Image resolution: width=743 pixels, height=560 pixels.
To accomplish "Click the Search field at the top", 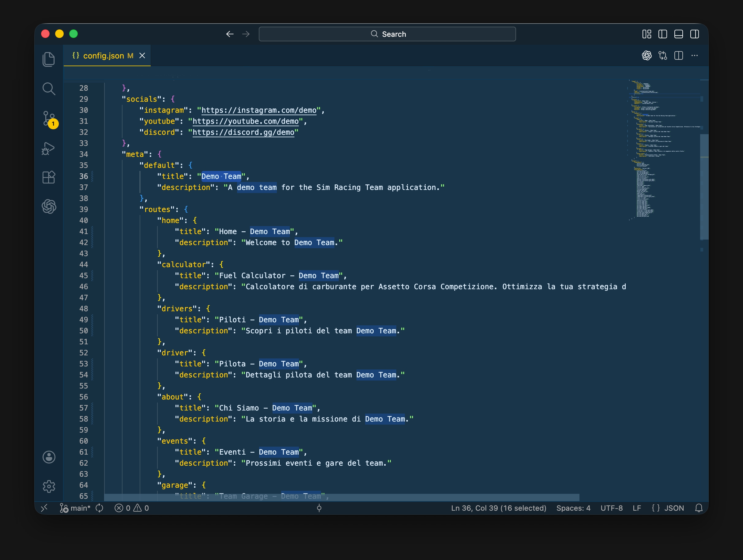I will pyautogui.click(x=387, y=34).
